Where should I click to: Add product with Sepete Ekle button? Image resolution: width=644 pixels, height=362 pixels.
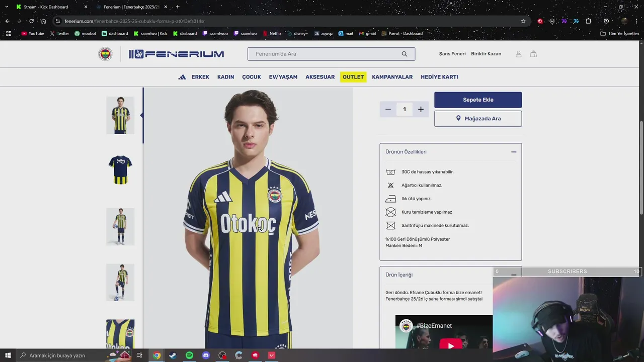[478, 100]
